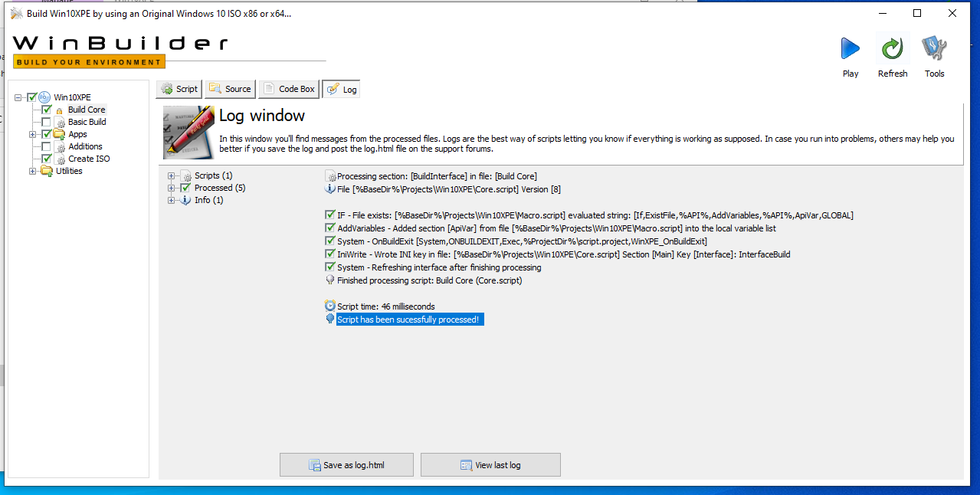Expand the Info (1) log node
Image resolution: width=980 pixels, height=495 pixels.
coord(172,201)
